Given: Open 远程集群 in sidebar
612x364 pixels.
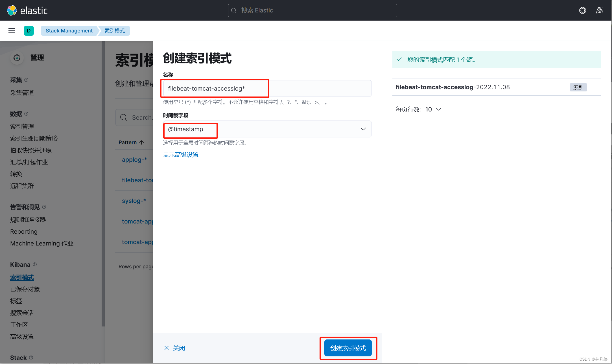Looking at the screenshot, I should click(x=22, y=186).
